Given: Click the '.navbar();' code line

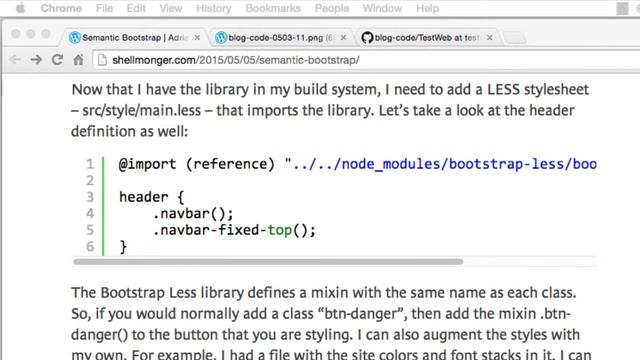Looking at the screenshot, I should pyautogui.click(x=193, y=214).
